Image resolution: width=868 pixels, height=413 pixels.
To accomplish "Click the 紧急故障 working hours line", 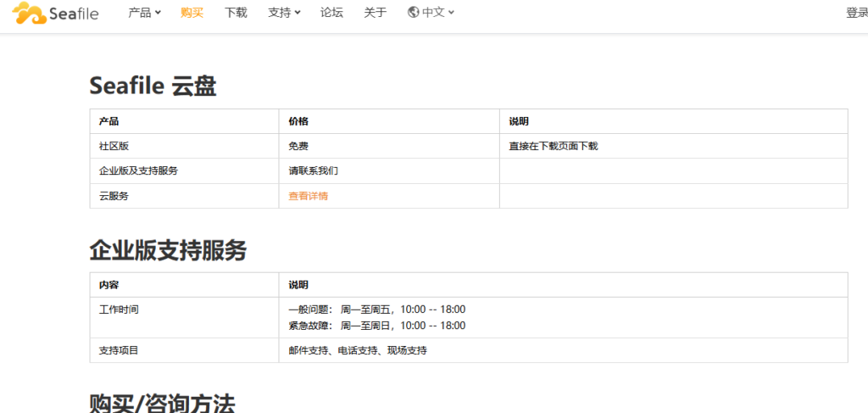I will (377, 326).
